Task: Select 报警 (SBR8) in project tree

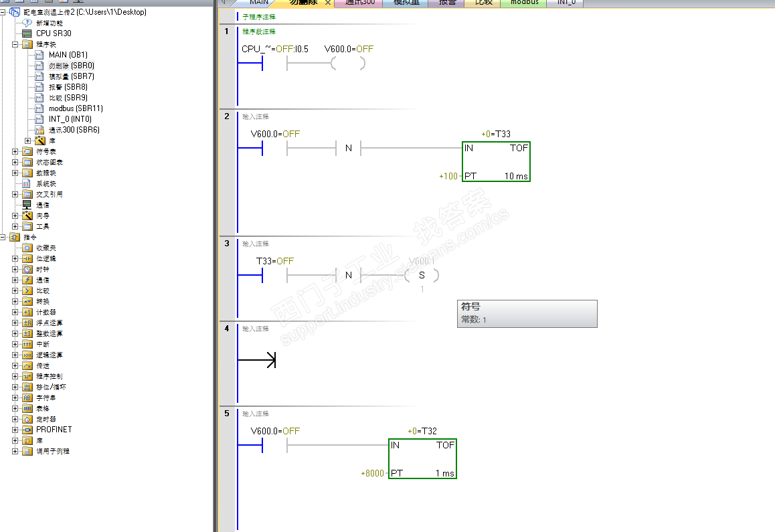Action: (68, 87)
